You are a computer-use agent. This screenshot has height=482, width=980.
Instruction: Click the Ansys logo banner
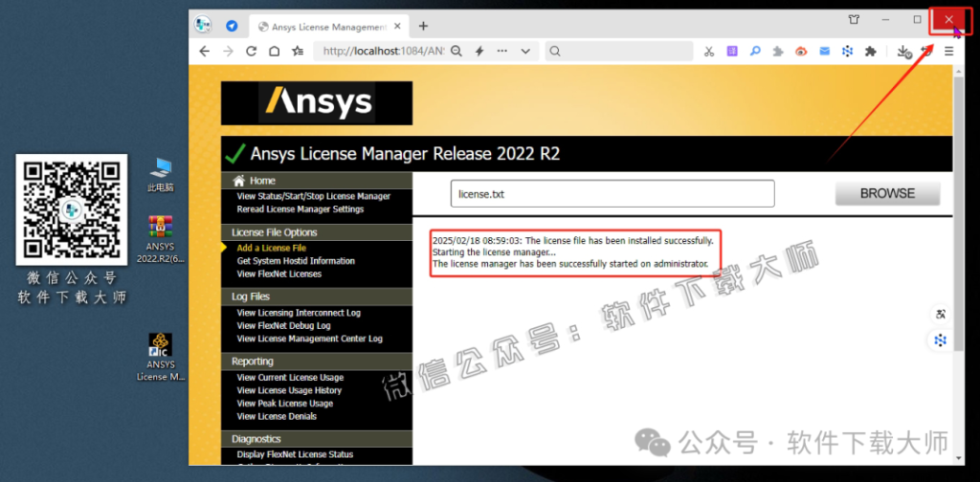316,103
